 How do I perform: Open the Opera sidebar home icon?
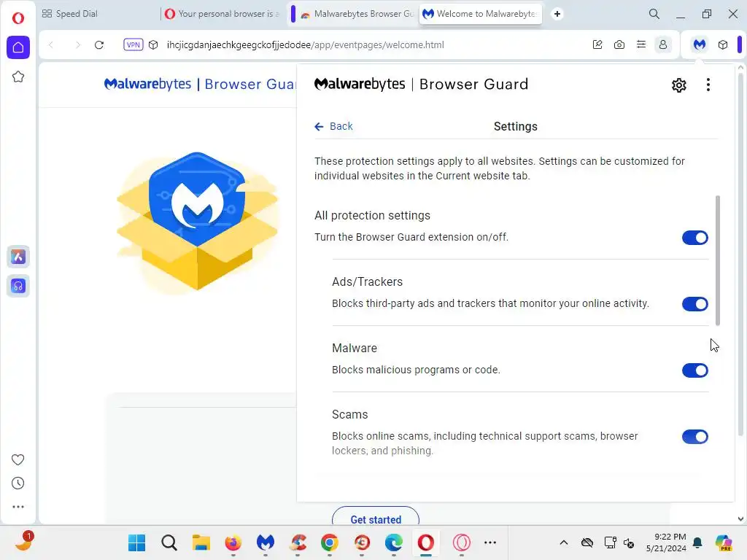[18, 47]
